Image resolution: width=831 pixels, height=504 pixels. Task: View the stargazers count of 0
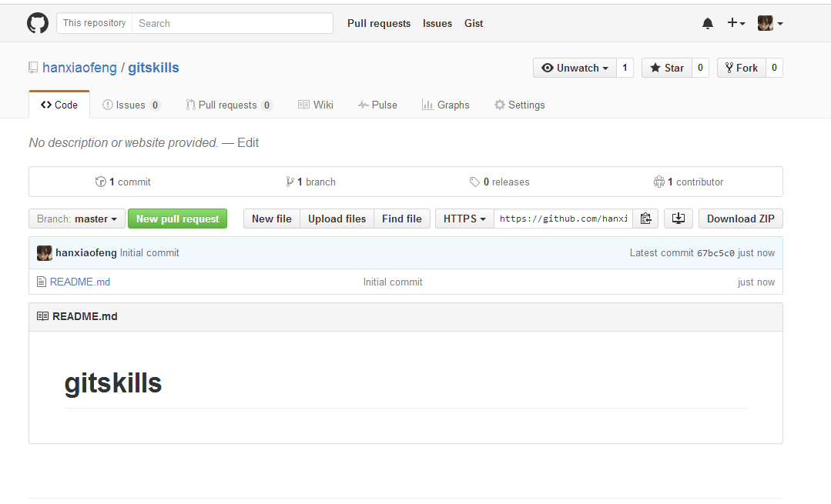700,68
